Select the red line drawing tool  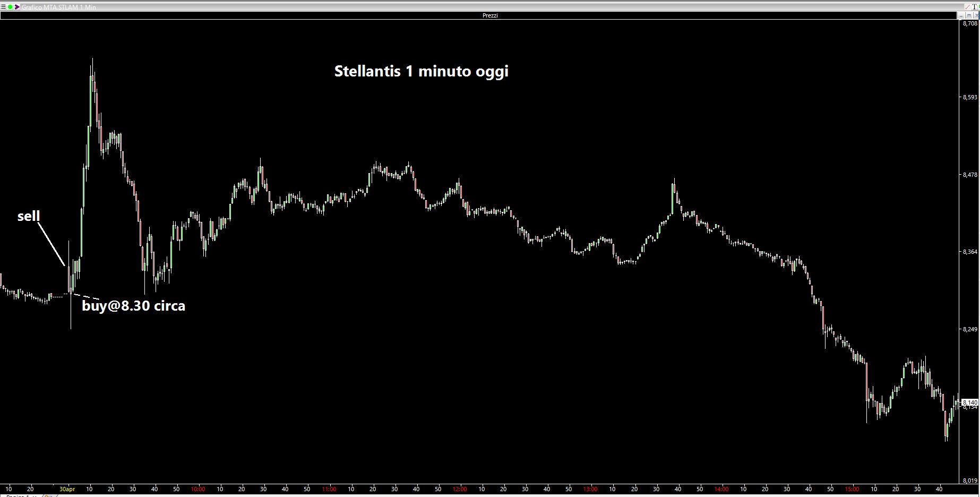[967, 7]
